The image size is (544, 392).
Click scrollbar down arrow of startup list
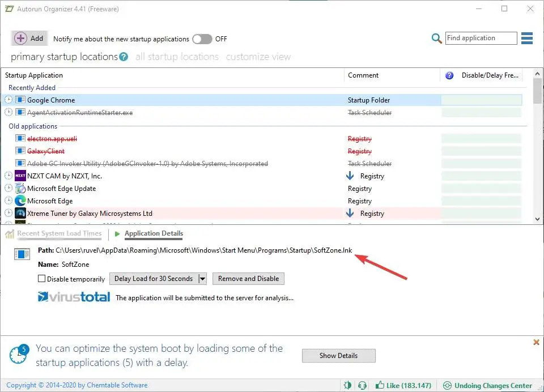[x=537, y=219]
